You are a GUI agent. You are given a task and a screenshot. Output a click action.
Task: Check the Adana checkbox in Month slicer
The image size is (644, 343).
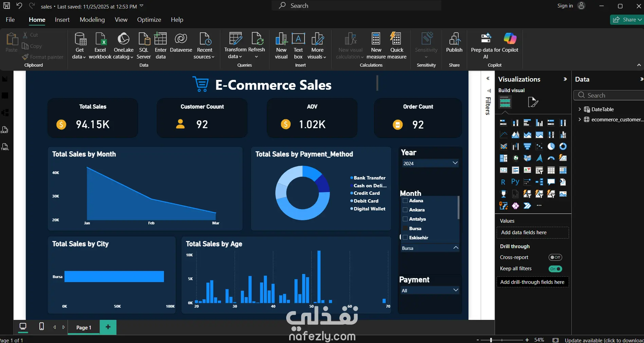pyautogui.click(x=405, y=201)
